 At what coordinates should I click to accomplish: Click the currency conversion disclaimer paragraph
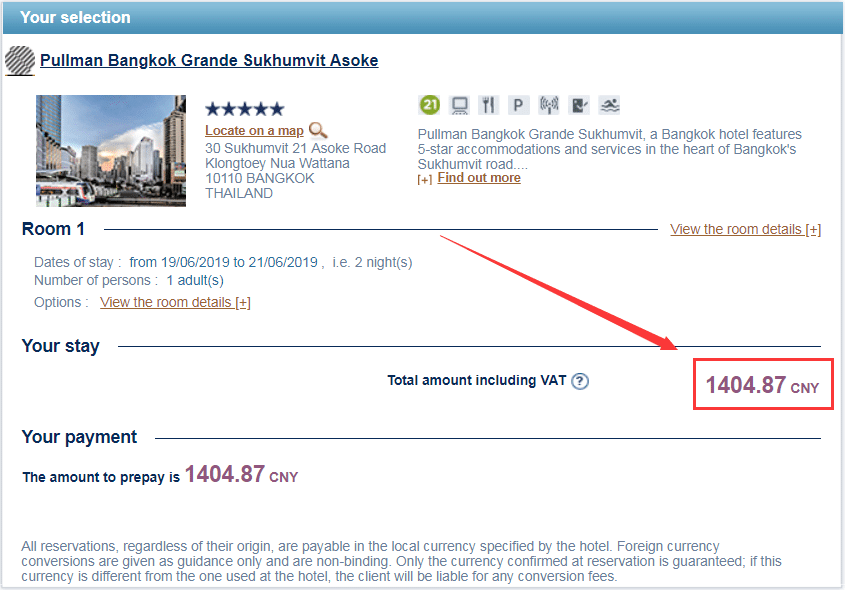401,561
